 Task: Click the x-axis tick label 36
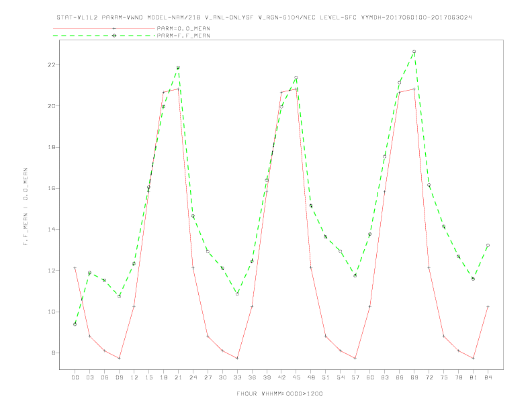(x=252, y=377)
